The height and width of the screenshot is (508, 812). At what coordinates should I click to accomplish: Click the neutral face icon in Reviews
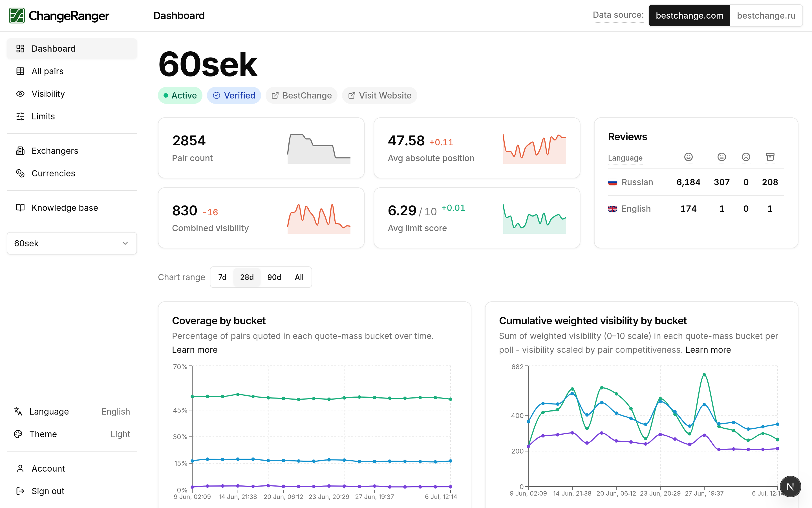pyautogui.click(x=721, y=157)
